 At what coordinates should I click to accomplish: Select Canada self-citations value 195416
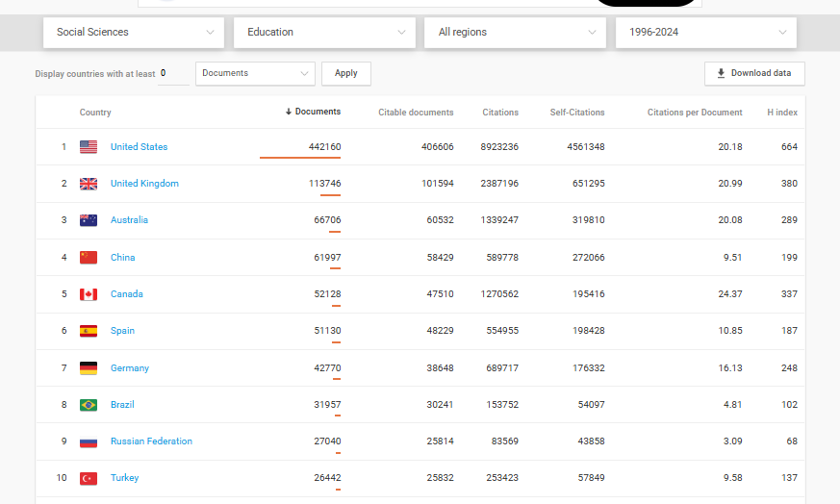588,294
